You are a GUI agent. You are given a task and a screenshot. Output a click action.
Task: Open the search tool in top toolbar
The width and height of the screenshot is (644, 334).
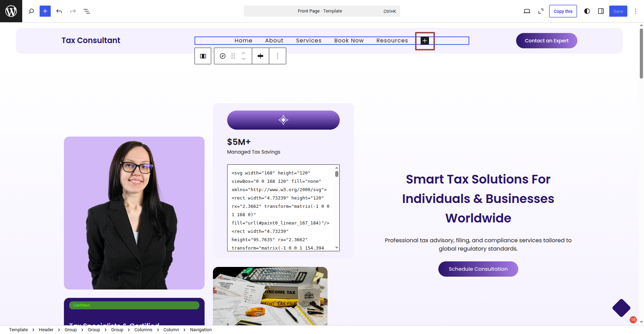(31, 11)
